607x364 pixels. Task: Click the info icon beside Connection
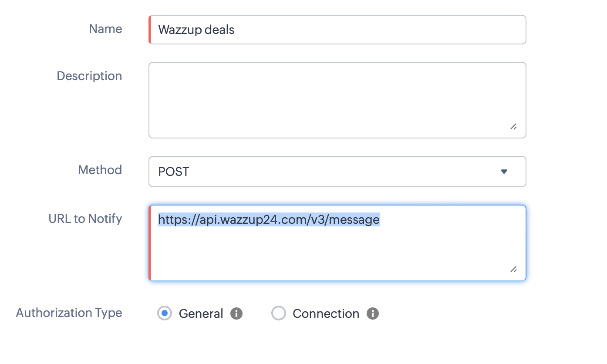(x=372, y=313)
